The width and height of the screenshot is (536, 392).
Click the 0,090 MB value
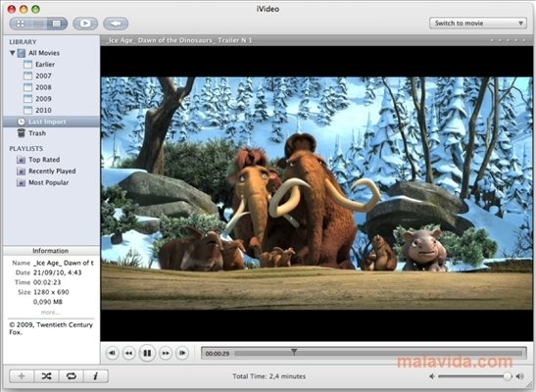(48, 302)
